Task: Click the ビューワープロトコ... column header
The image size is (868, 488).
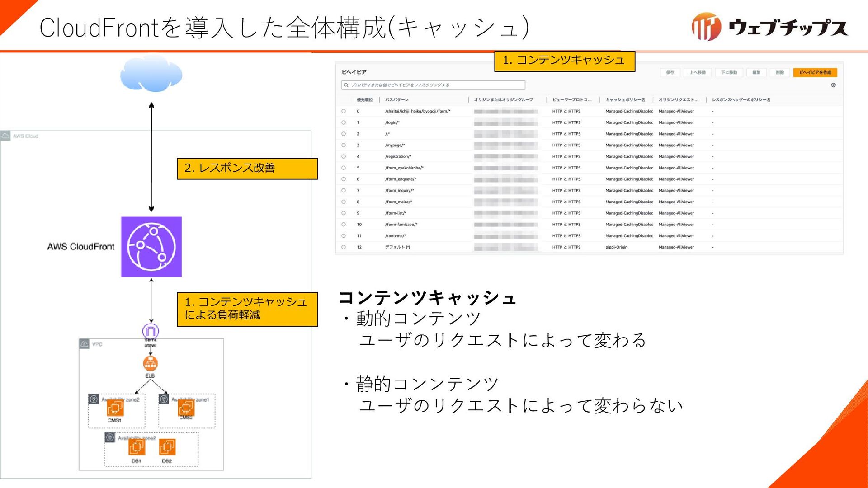Action: click(x=572, y=99)
